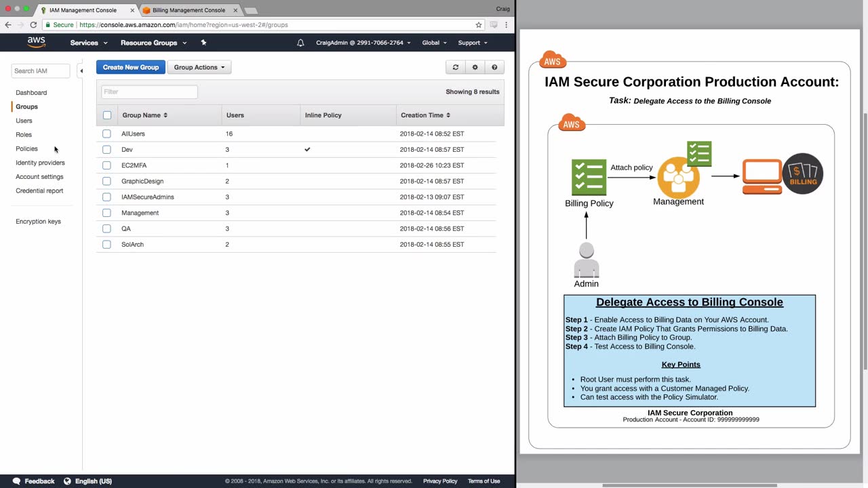Viewport: 868px width, 488px height.
Task: Open the pin shortcuts icon in navbar
Action: click(x=203, y=43)
